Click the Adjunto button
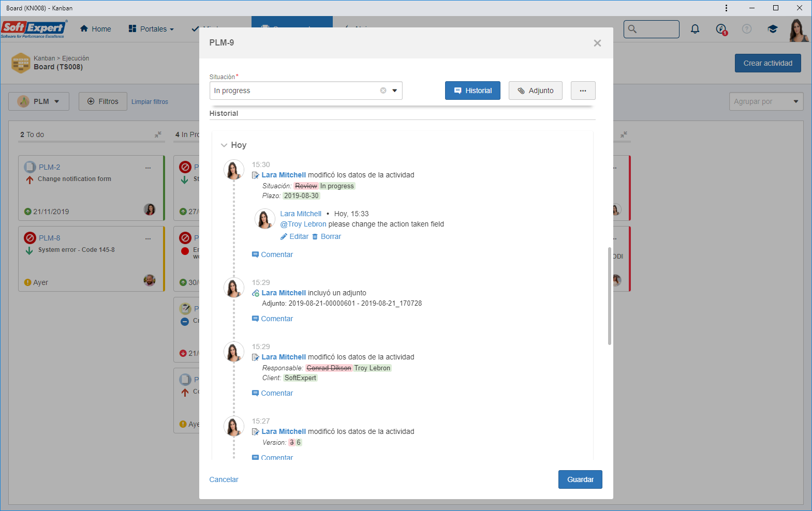Screen dimensions: 812x511 [x=535, y=91]
